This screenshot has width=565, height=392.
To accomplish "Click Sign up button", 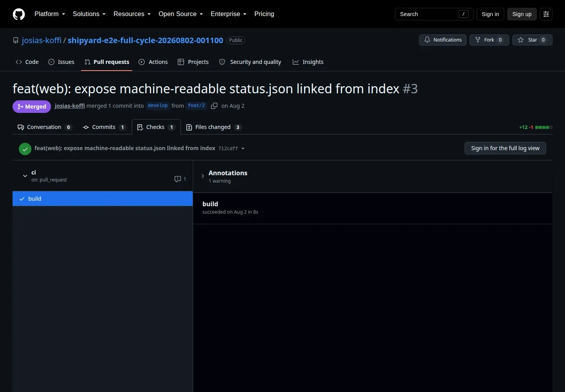I will click(x=522, y=14).
